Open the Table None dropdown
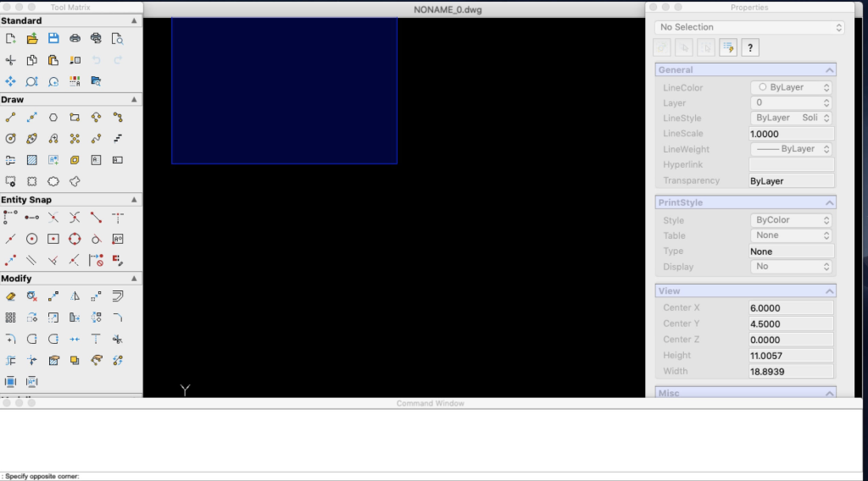This screenshot has width=868, height=481. point(792,235)
